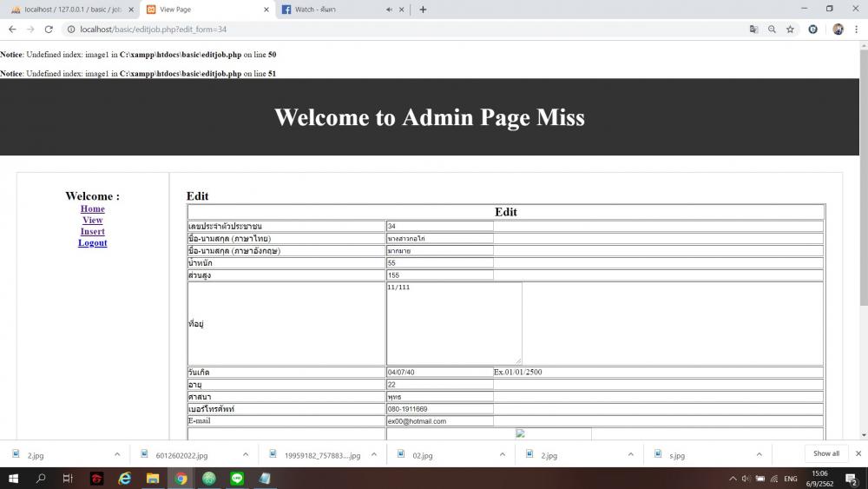The width and height of the screenshot is (868, 489).
Task: Open site information icon in address bar
Action: (71, 30)
